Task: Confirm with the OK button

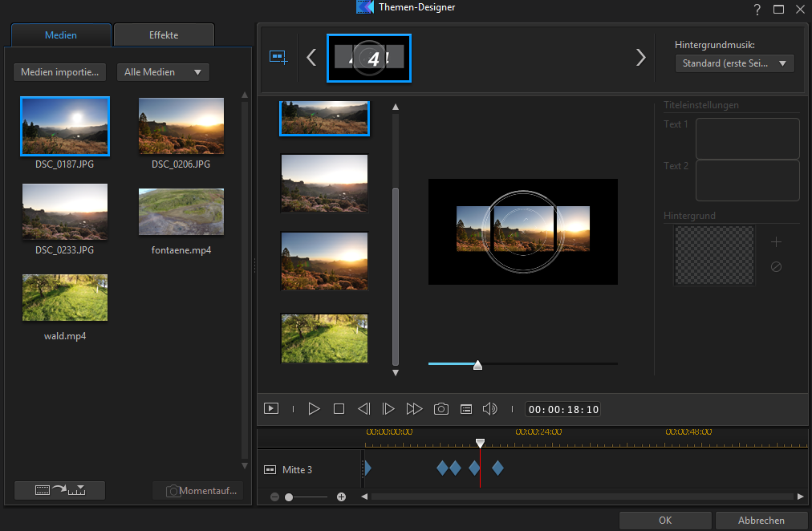Action: (664, 521)
